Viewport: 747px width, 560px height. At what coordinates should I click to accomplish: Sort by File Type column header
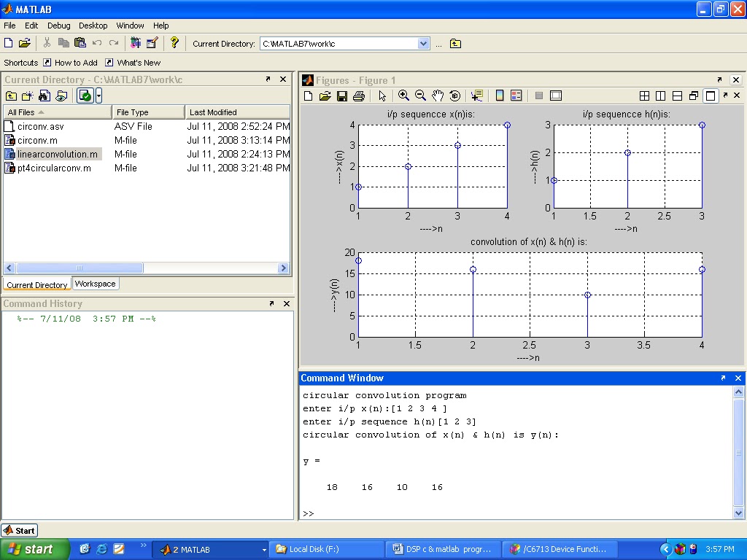[148, 112]
